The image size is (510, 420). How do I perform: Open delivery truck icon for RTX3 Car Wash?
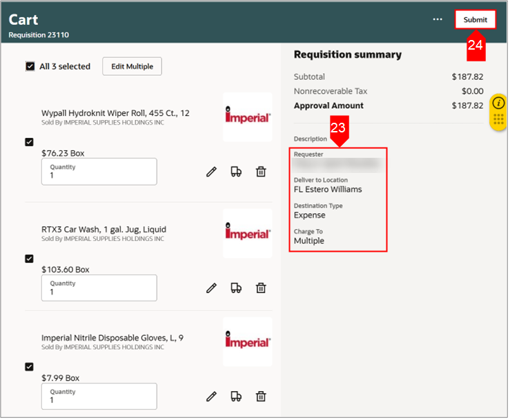point(237,288)
